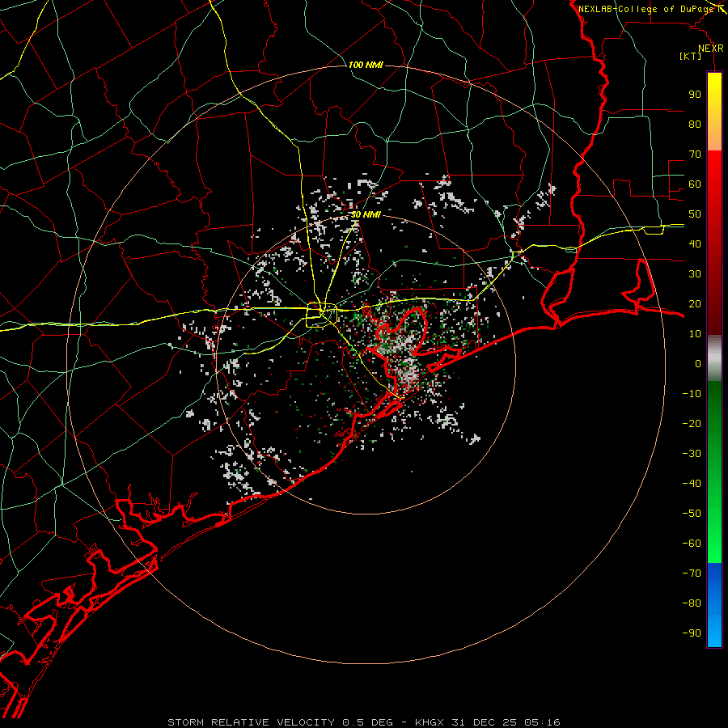Select the -80 value on velocity scale

coord(692,603)
